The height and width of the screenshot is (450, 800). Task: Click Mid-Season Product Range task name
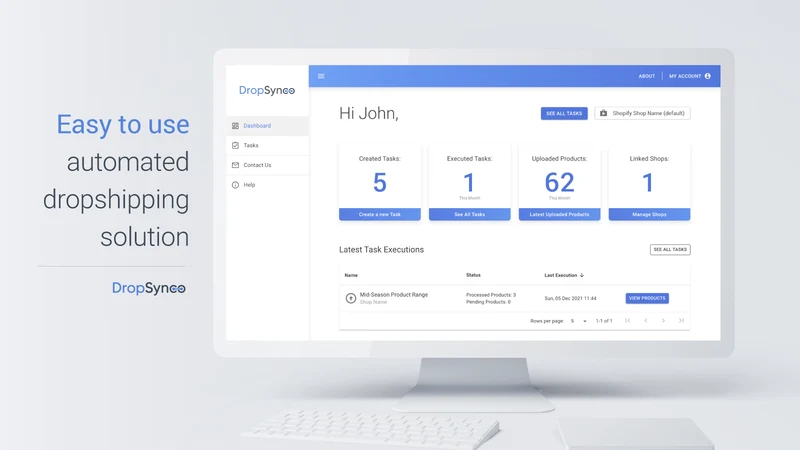(x=394, y=294)
